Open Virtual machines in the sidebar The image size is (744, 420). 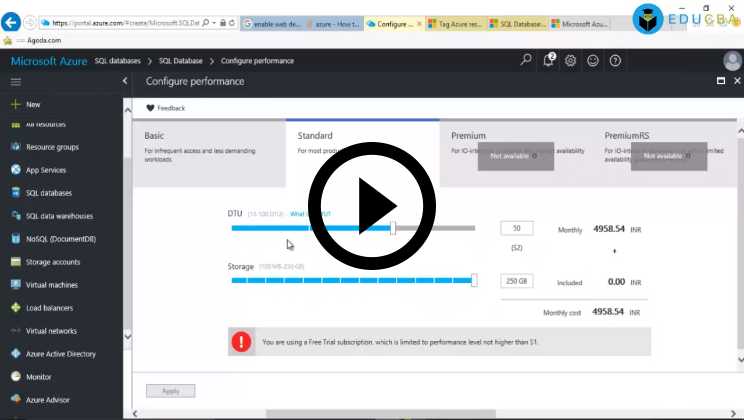tap(52, 285)
